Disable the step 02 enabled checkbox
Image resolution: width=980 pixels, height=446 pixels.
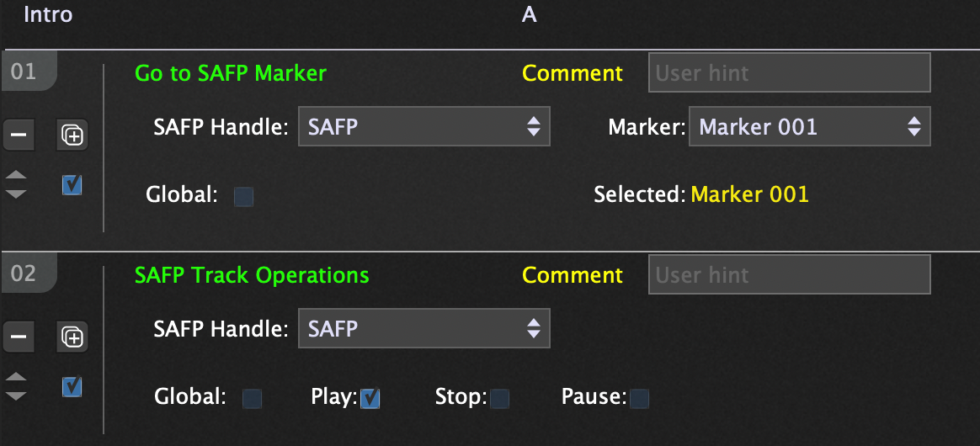coord(72,387)
